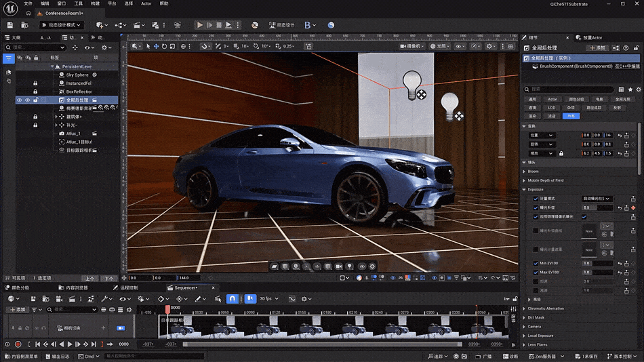Toggle 应用物理摄像机曝光 override checkbox
The image size is (644, 362).
[x=536, y=216]
